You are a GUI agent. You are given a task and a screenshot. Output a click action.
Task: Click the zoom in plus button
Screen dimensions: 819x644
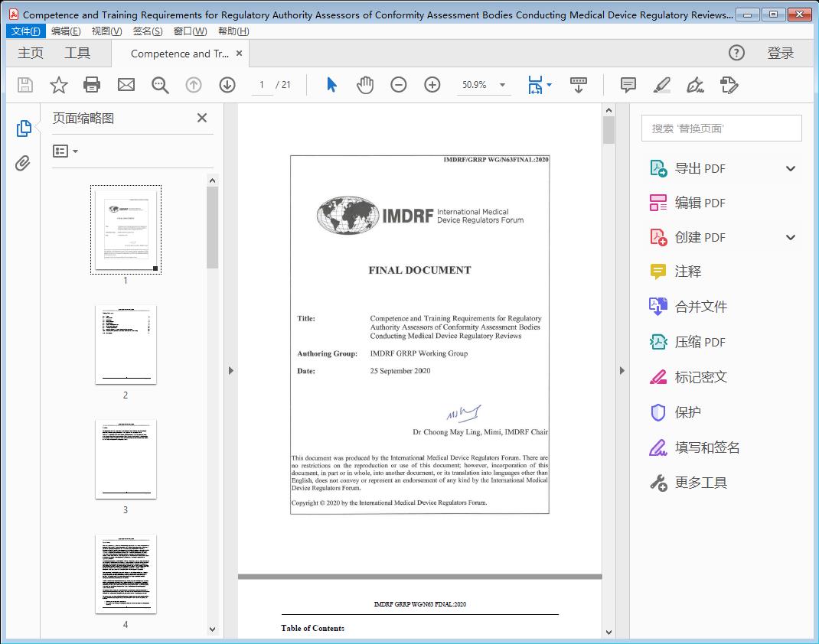click(x=432, y=85)
